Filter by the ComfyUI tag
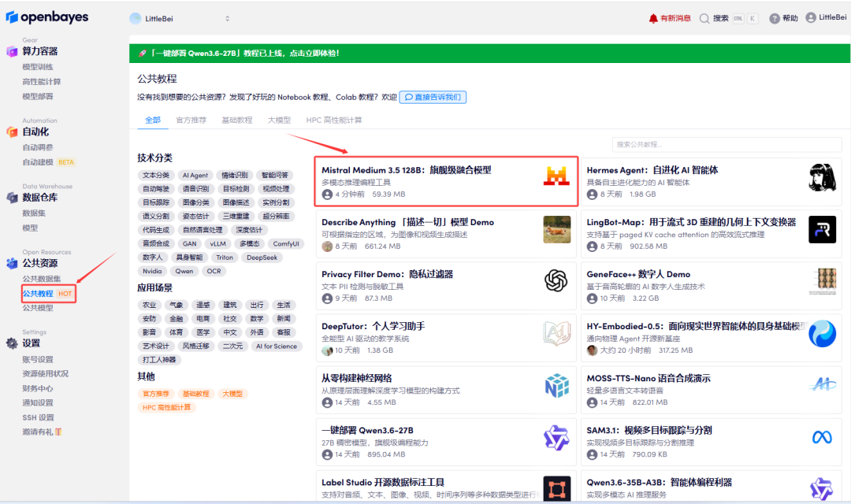The width and height of the screenshot is (851, 504). point(286,243)
